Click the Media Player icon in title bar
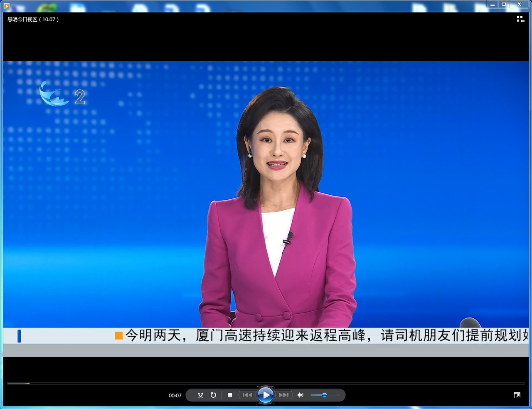The height and width of the screenshot is (409, 532). 7,5
